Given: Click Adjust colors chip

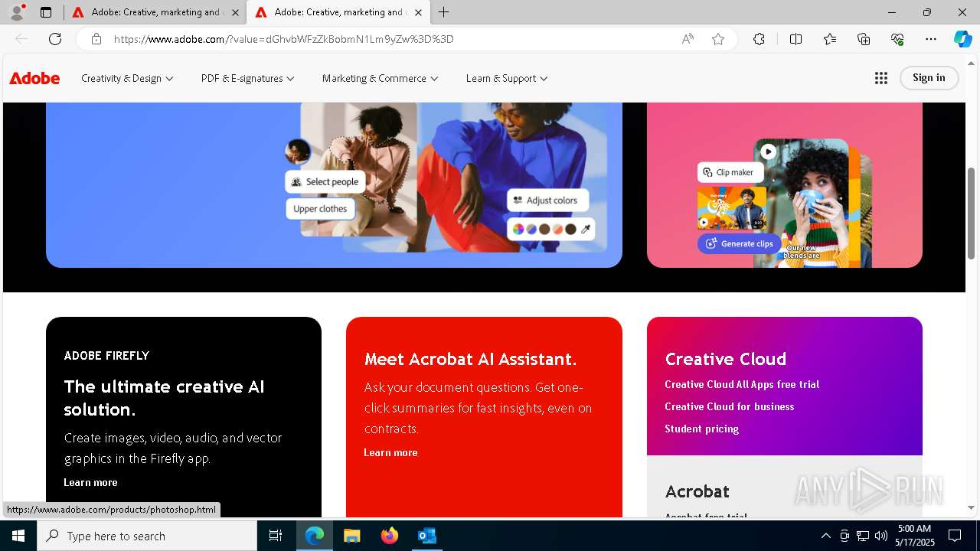Looking at the screenshot, I should [x=548, y=200].
